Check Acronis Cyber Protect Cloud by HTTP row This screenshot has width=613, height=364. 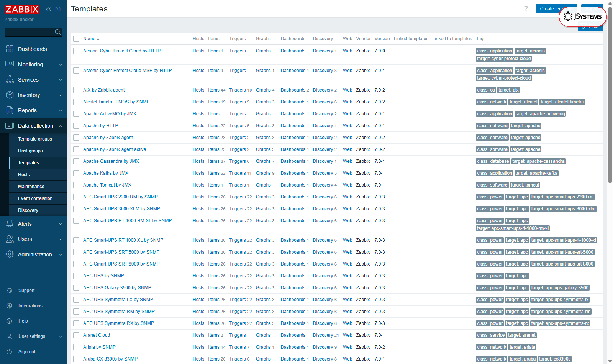[x=76, y=51]
